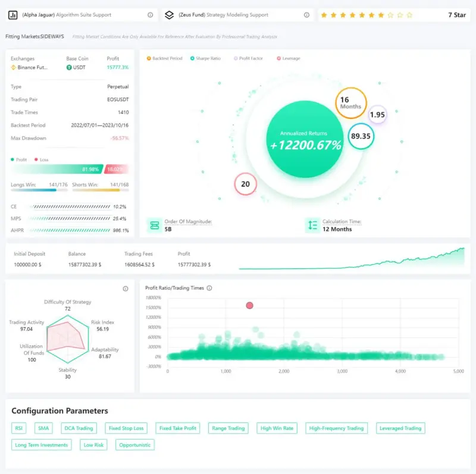Click the Order Of Magnitude icon
This screenshot has height=474, width=476.
pyautogui.click(x=155, y=225)
